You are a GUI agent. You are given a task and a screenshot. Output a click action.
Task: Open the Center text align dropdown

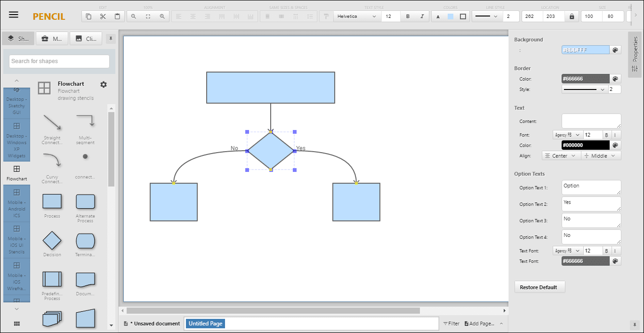(561, 156)
